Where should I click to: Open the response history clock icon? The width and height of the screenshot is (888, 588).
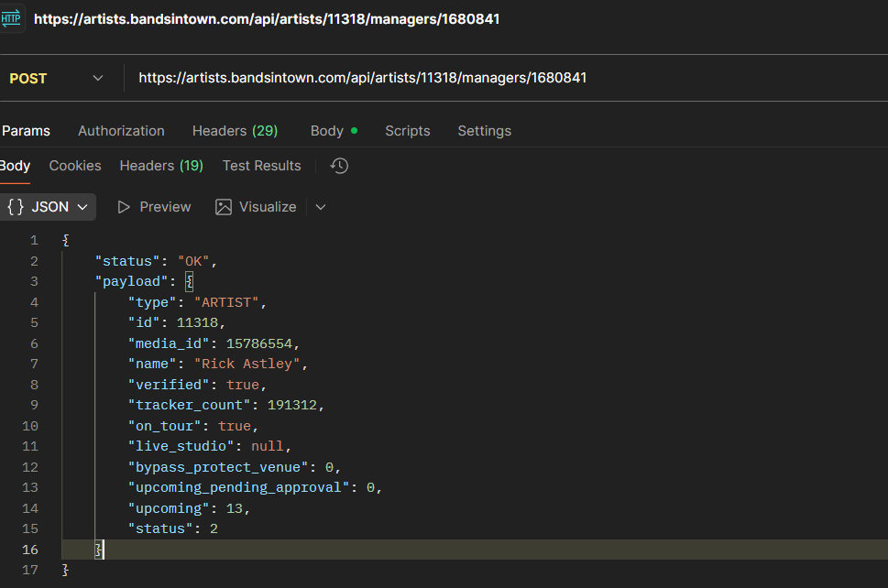click(x=338, y=166)
